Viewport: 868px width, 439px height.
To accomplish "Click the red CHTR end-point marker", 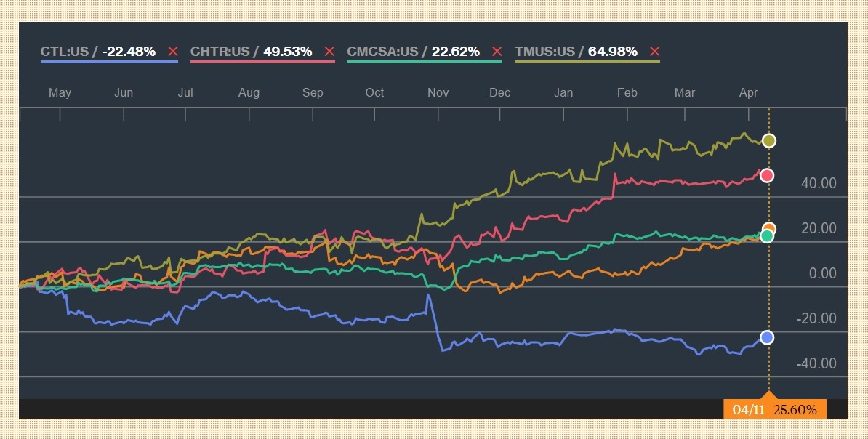I will [x=766, y=175].
